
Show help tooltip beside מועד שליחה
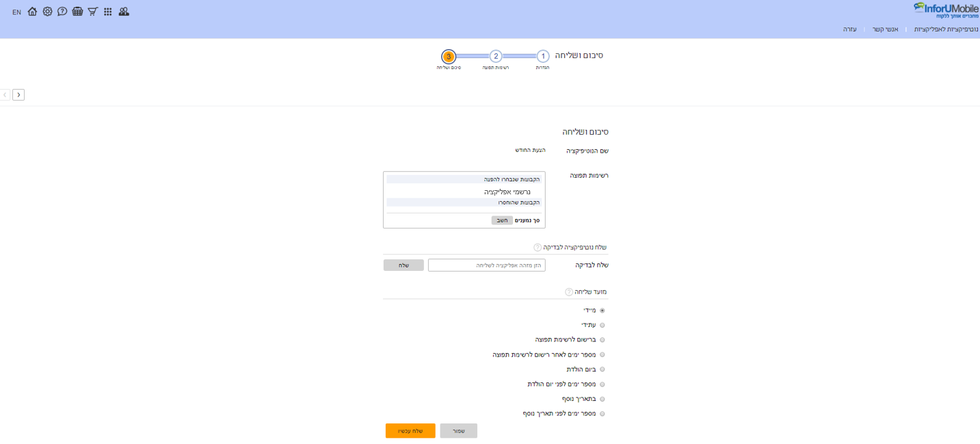(569, 292)
